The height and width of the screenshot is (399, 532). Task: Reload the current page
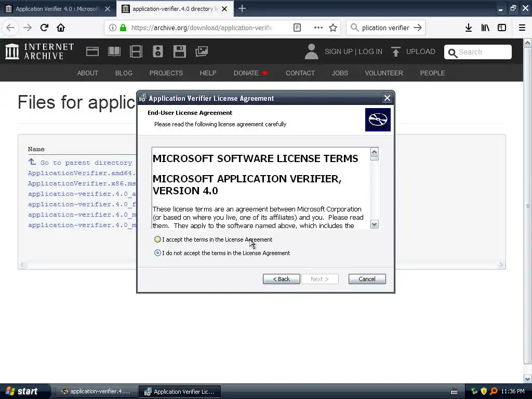[44, 28]
